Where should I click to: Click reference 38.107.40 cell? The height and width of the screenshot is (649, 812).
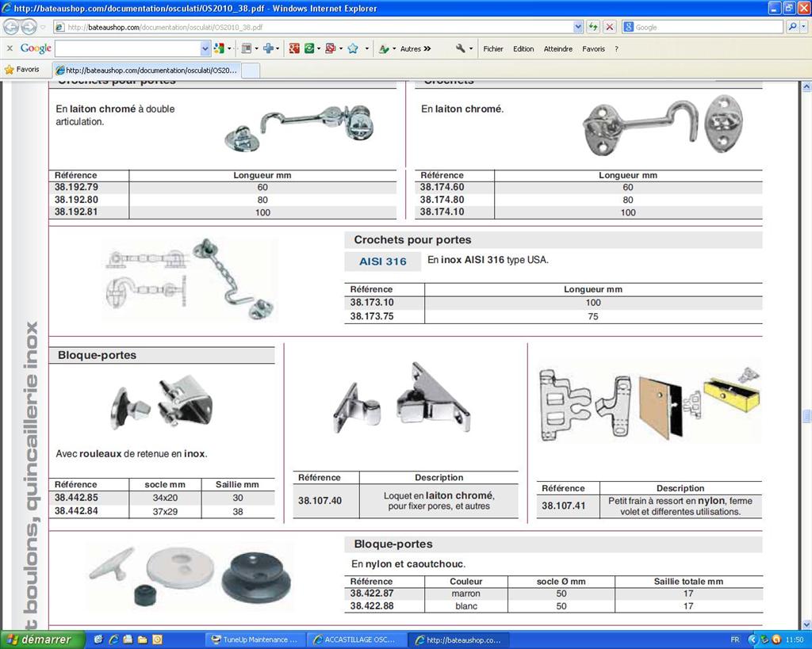320,501
